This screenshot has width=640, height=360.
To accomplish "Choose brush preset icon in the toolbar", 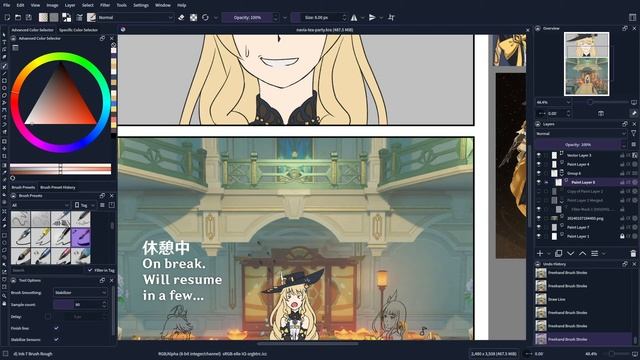I will pyautogui.click(x=91, y=18).
